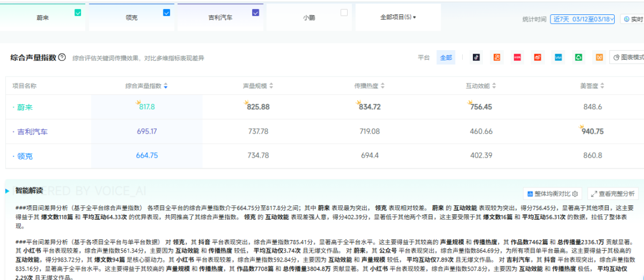
Task: Filter by Xiaohongshu red platform icon
Action: 517,57
